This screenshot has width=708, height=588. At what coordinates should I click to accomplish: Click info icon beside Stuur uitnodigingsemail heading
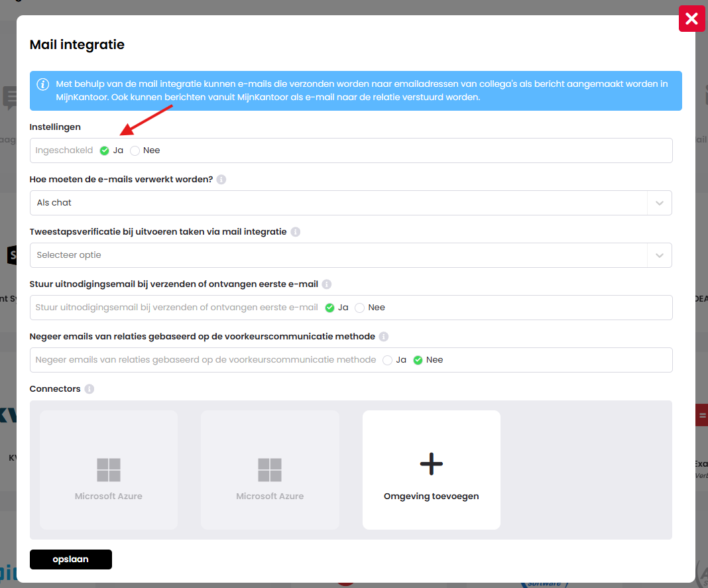pos(326,284)
